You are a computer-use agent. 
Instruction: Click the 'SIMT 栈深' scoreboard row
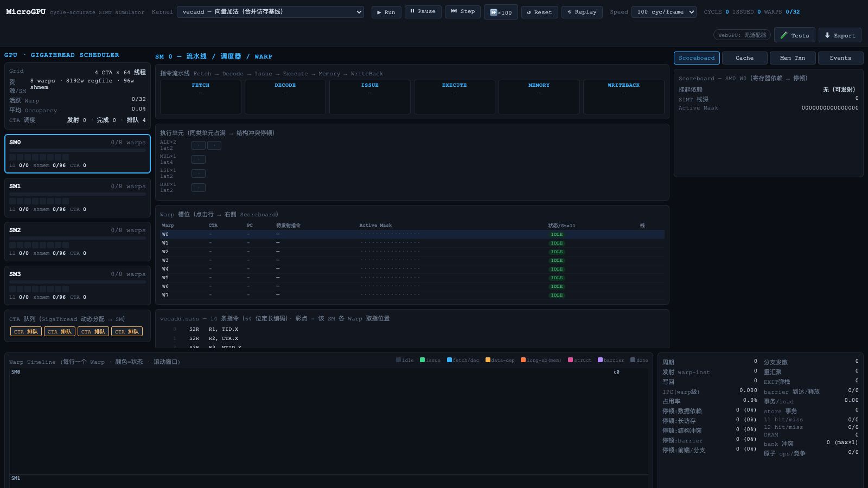tap(769, 99)
